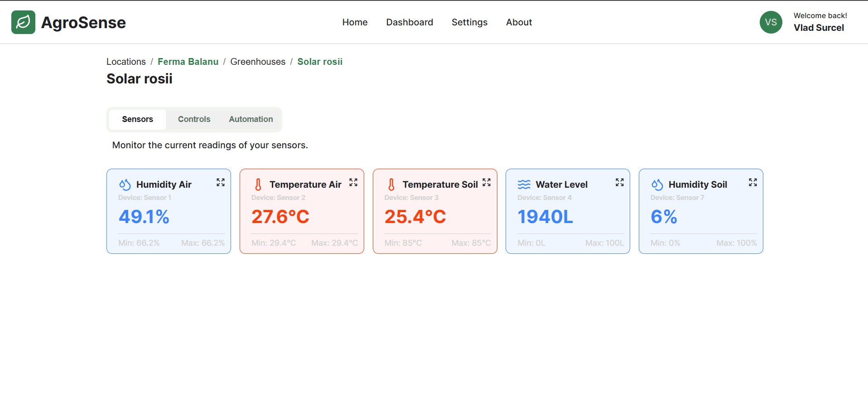Expand the Temperature Air card

point(353,182)
